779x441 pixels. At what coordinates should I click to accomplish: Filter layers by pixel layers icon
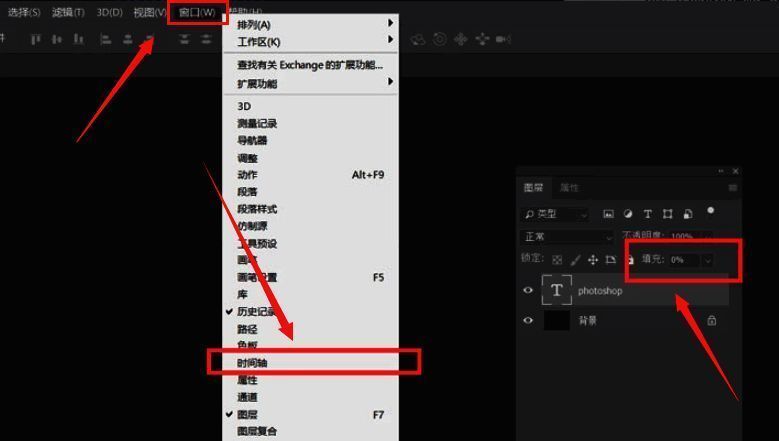click(608, 214)
